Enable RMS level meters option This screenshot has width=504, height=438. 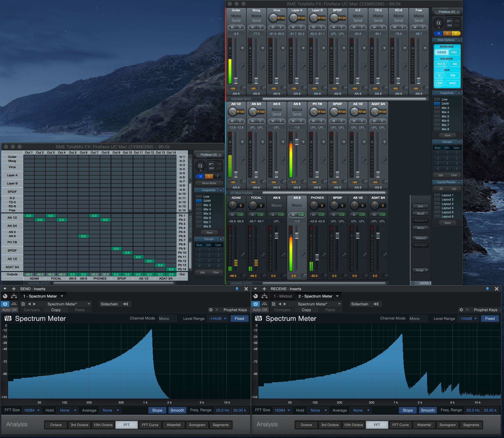pyautogui.click(x=455, y=64)
